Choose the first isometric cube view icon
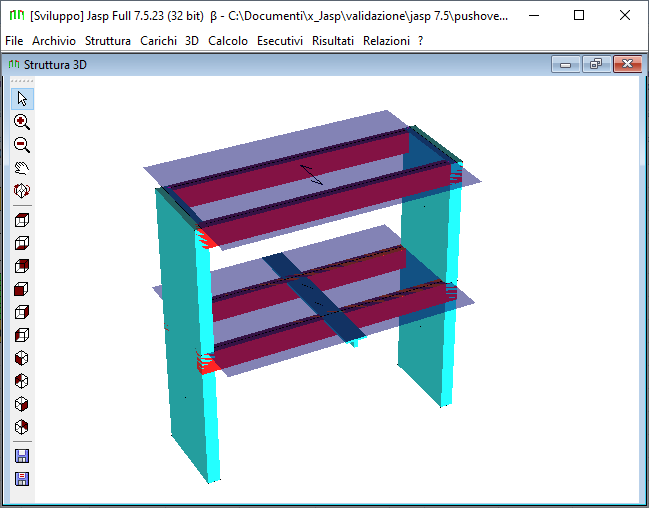The width and height of the screenshot is (649, 508). click(x=22, y=358)
